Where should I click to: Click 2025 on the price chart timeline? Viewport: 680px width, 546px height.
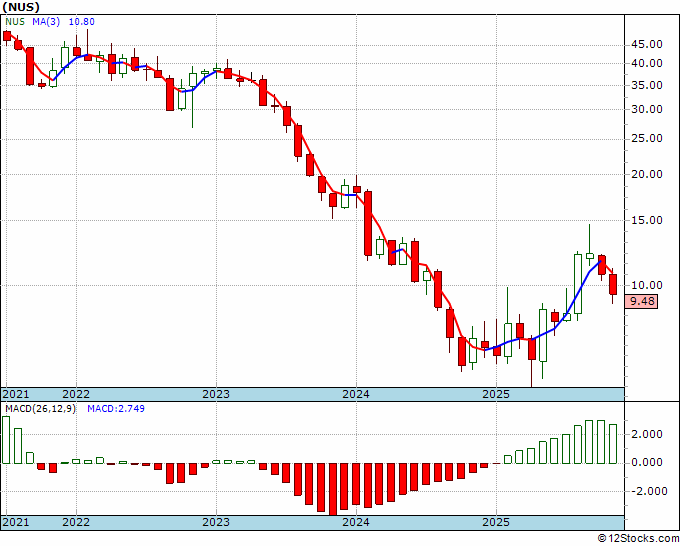496,394
